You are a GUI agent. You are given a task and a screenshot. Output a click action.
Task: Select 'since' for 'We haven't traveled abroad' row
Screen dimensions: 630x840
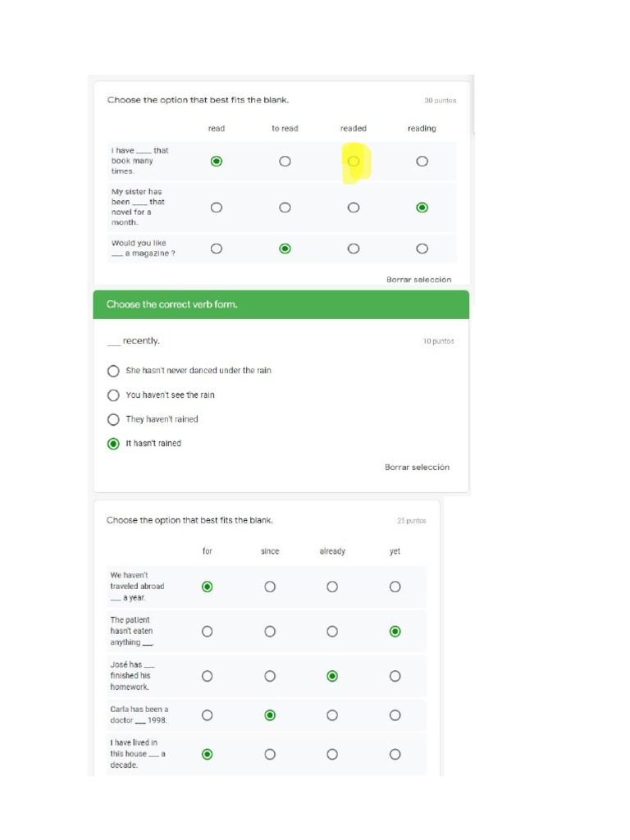(270, 587)
